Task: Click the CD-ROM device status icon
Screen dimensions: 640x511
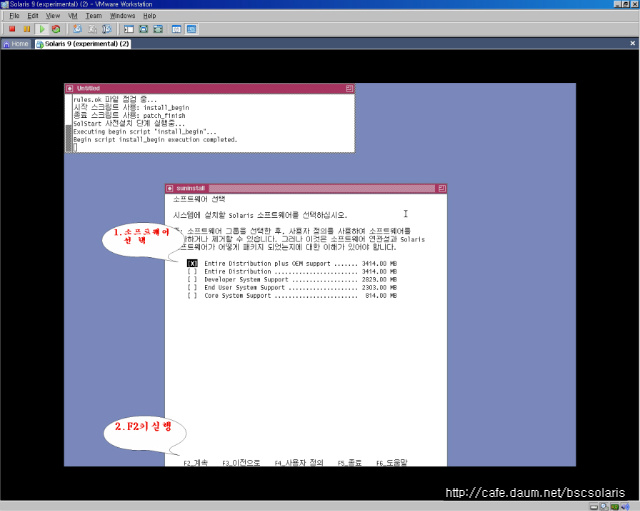Action: point(604,507)
